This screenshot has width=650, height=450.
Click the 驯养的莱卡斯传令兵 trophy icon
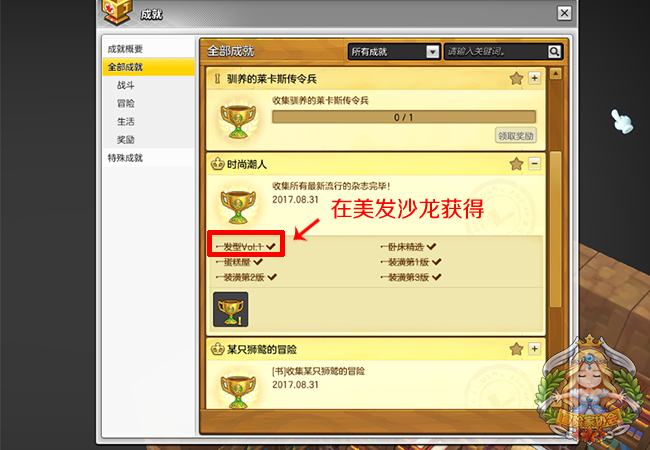[238, 120]
